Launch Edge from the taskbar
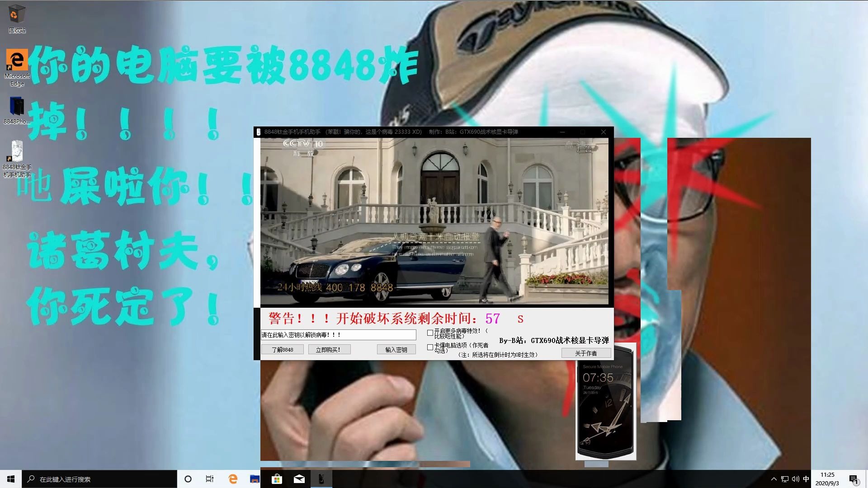The image size is (868, 488). pos(233,479)
